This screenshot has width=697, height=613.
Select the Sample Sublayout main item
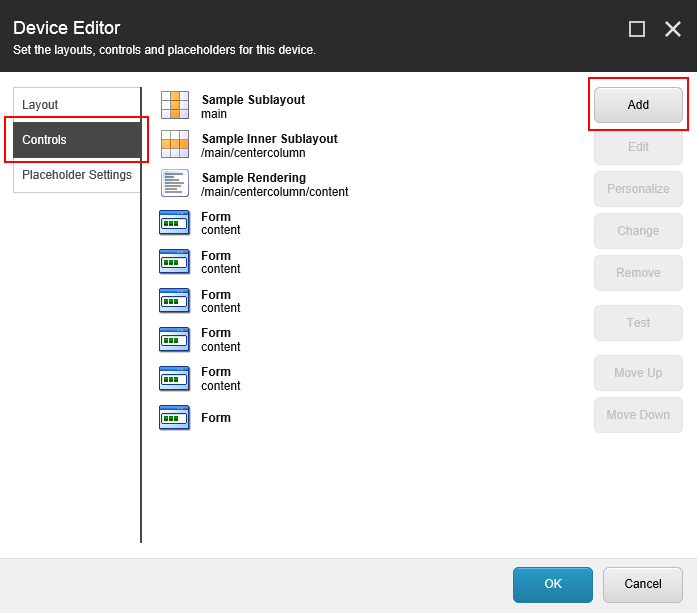(253, 107)
